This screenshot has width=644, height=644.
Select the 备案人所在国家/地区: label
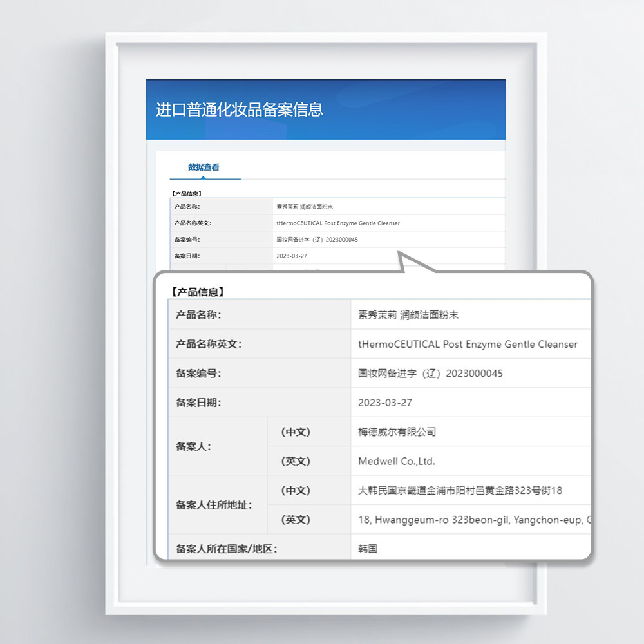tap(226, 549)
